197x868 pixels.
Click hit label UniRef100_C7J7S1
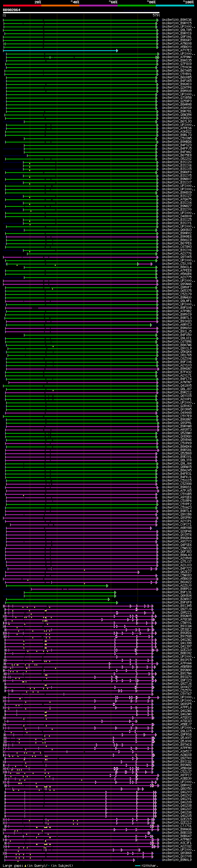click(177, 826)
